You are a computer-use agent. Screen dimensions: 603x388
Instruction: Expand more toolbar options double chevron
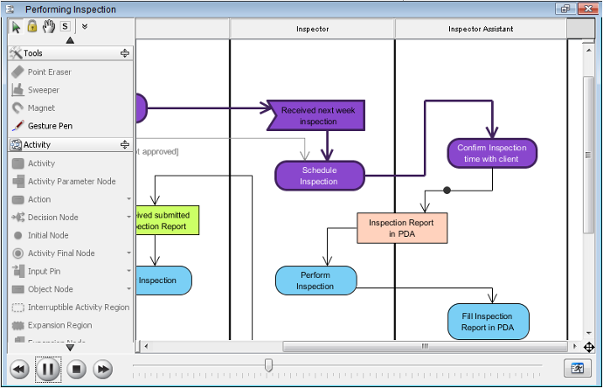(85, 27)
